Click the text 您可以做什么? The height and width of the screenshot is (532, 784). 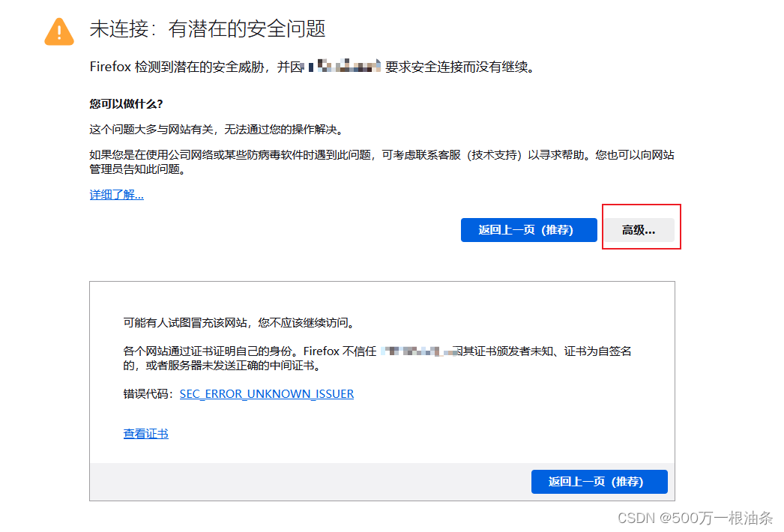tap(126, 104)
